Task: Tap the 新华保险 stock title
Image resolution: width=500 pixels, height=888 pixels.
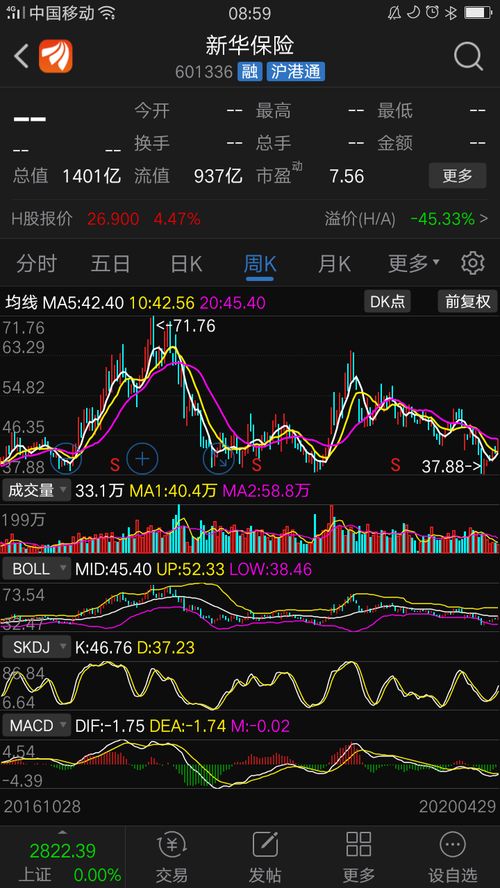Action: pos(250,46)
